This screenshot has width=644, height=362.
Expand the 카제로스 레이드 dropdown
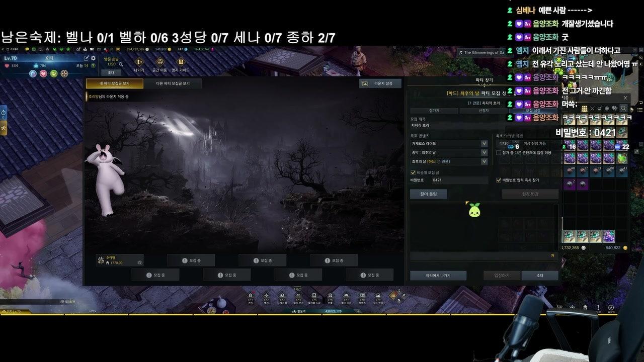point(449,144)
